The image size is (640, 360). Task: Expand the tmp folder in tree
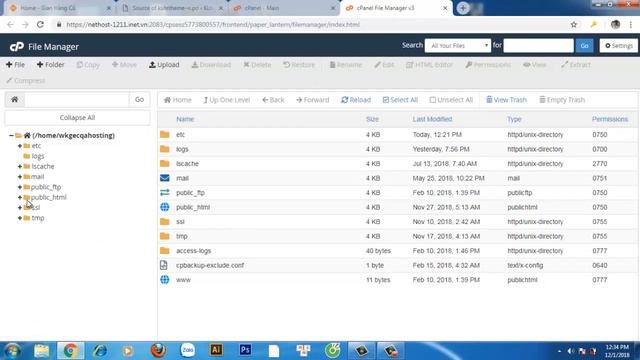tap(20, 218)
